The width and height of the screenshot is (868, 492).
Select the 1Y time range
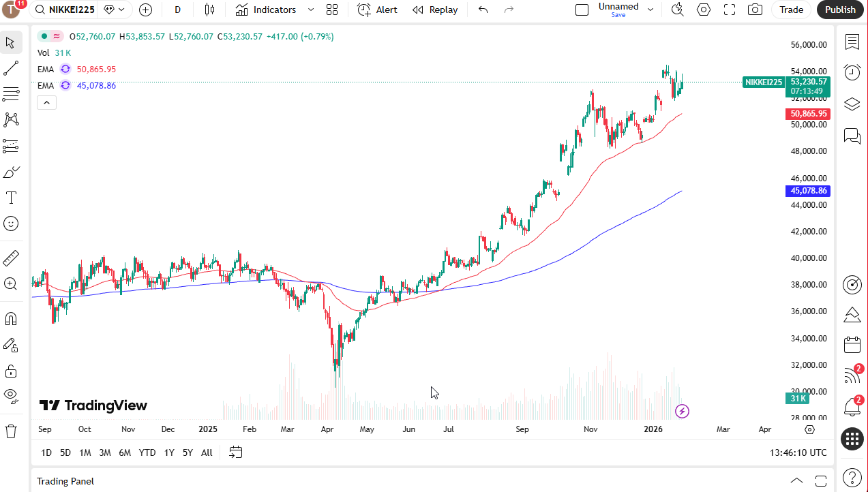pyautogui.click(x=169, y=452)
